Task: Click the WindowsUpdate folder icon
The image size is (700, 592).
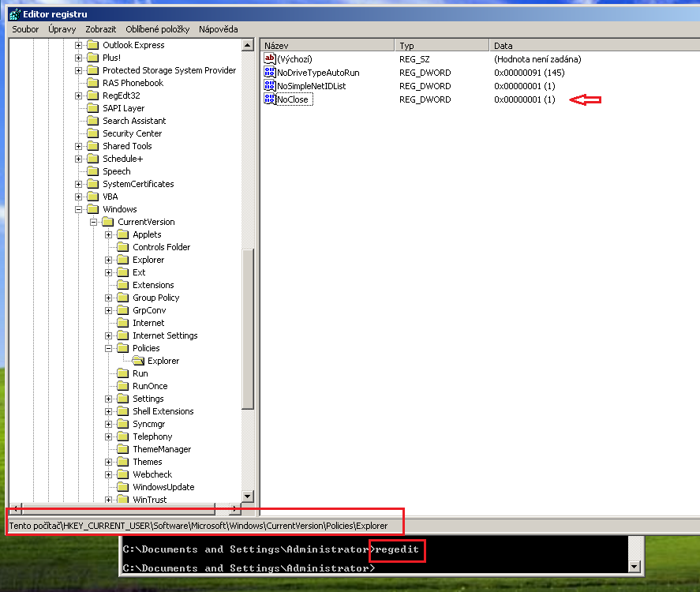Action: pyautogui.click(x=123, y=487)
